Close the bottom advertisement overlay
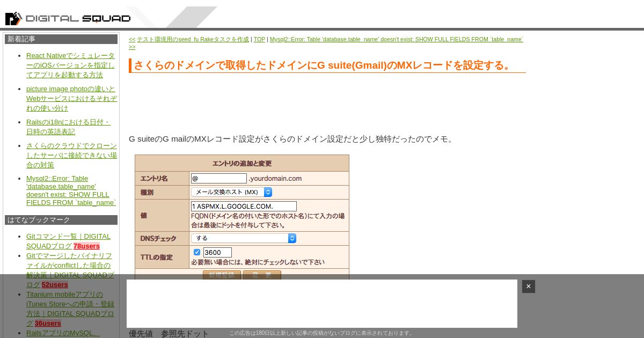Viewport: 644px width, 338px height. [528, 286]
